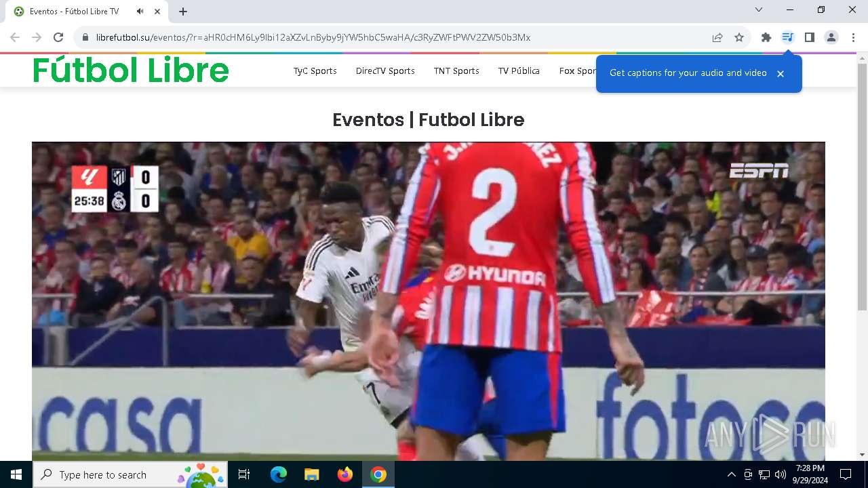Image resolution: width=868 pixels, height=488 pixels.
Task: Click the address bar URL field
Action: click(x=393, y=37)
